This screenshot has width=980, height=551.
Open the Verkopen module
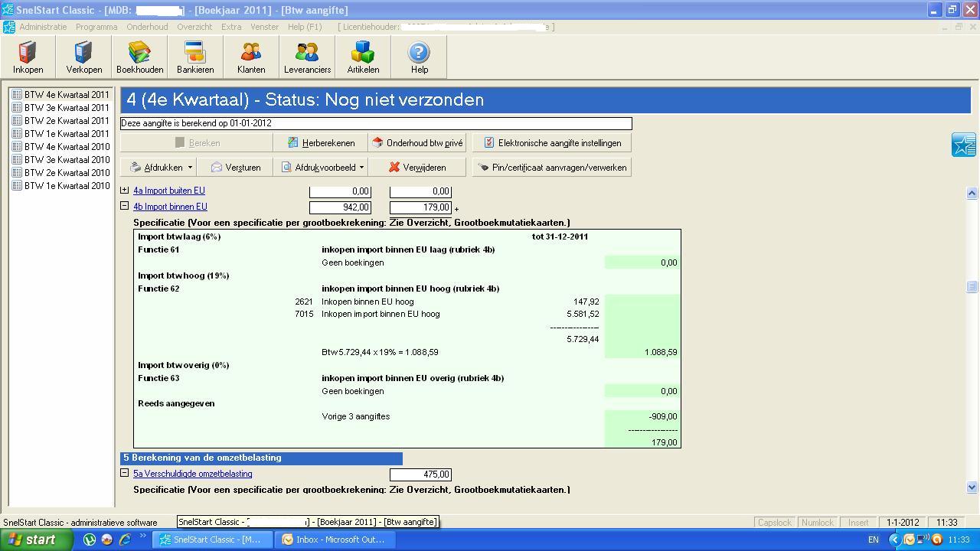tap(83, 57)
